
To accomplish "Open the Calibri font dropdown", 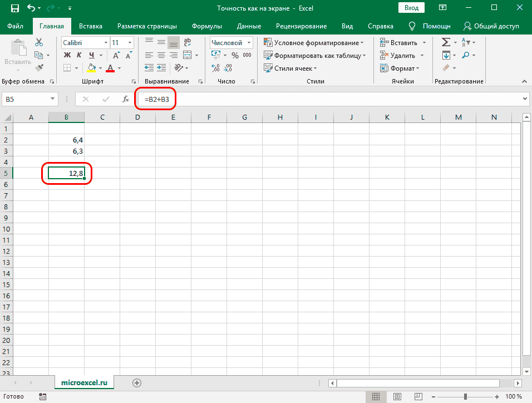I will click(x=85, y=42).
